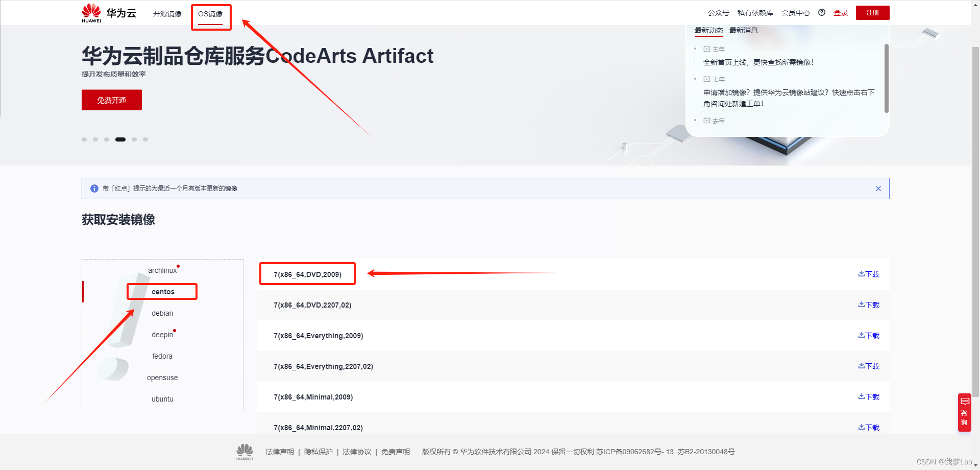Open 私有依赖库 link in header
Screen dimensions: 980x470
[755, 13]
